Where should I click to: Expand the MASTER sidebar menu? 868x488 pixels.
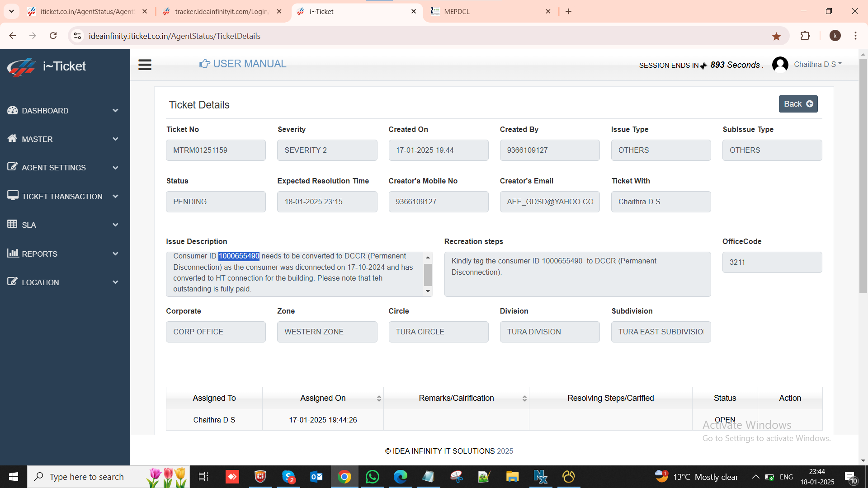63,139
